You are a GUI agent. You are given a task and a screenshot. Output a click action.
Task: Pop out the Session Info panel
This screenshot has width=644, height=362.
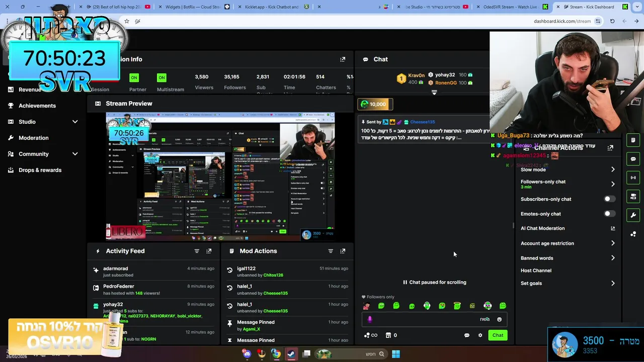pos(343,59)
